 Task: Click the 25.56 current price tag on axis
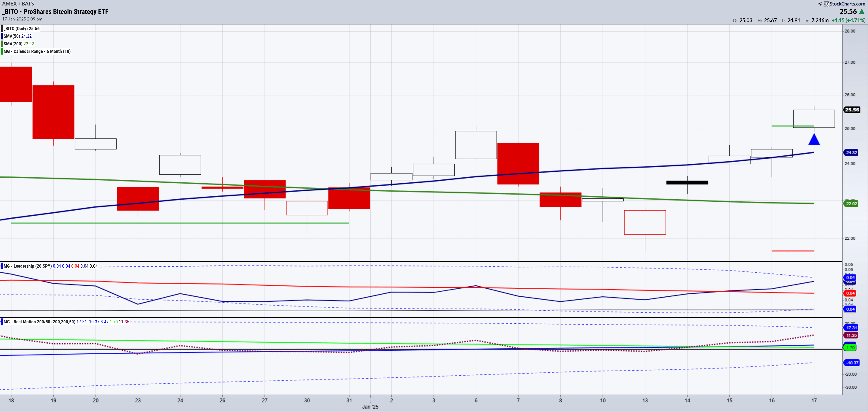[852, 110]
